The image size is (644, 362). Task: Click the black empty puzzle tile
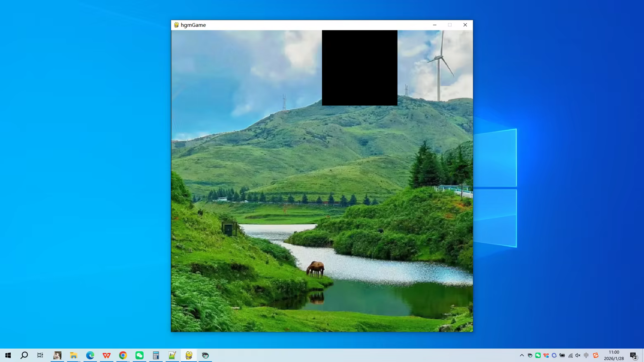click(360, 68)
